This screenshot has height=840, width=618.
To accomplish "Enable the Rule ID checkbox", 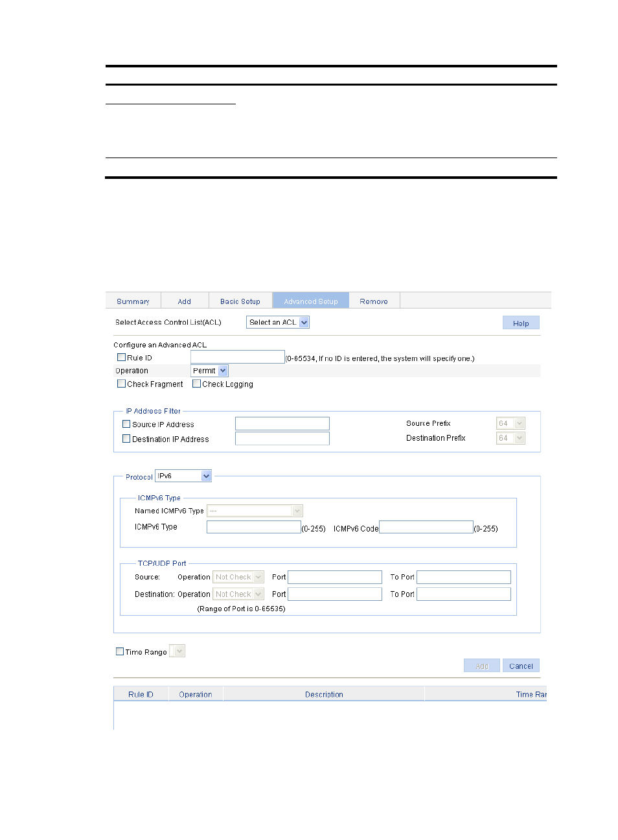I will pyautogui.click(x=121, y=357).
